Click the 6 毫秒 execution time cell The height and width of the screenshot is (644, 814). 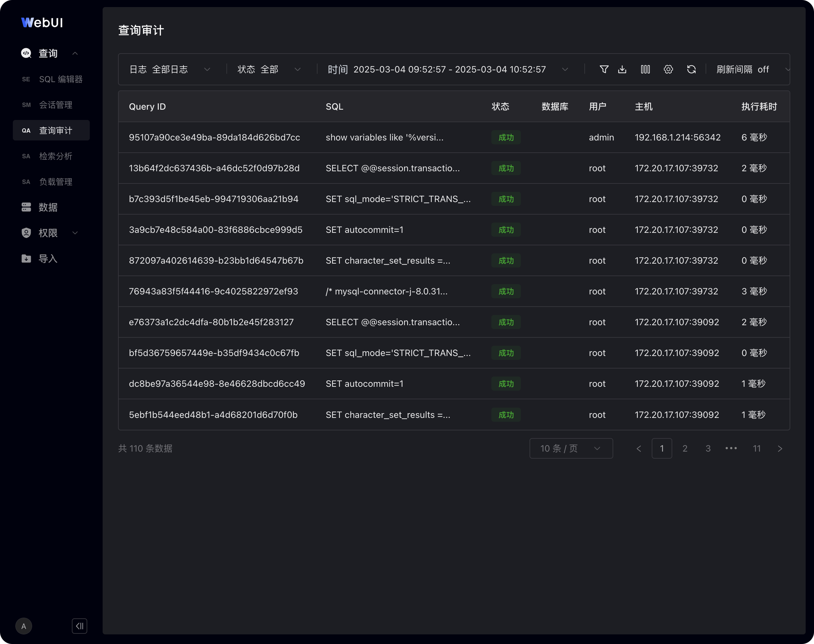(754, 137)
